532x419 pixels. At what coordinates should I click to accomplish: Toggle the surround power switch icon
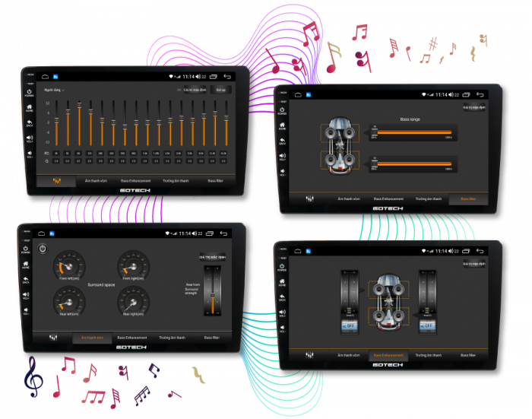click(x=43, y=249)
